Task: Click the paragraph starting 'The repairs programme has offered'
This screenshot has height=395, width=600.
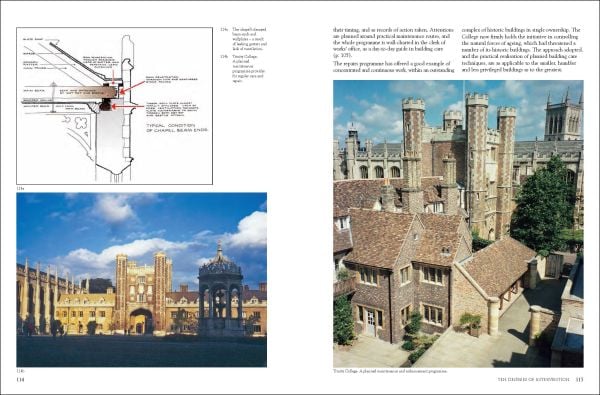Action: pos(394,67)
